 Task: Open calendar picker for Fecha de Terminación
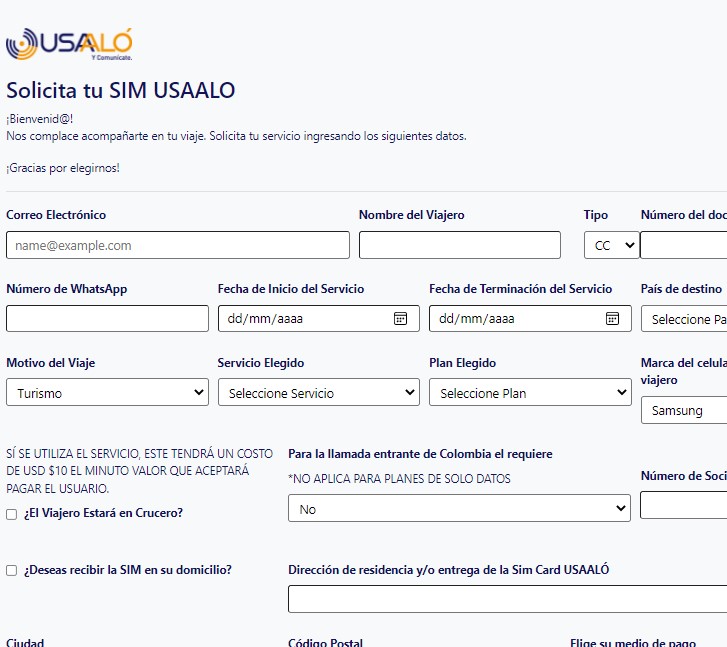612,319
